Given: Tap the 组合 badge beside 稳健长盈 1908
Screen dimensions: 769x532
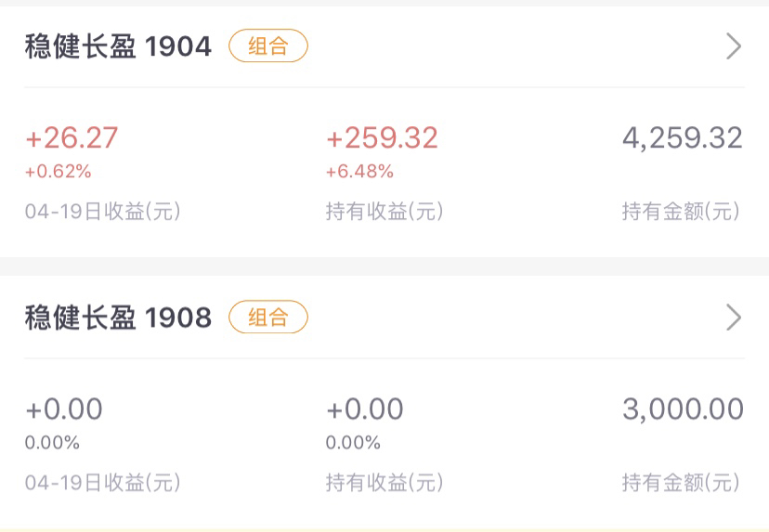Looking at the screenshot, I should 268,317.
